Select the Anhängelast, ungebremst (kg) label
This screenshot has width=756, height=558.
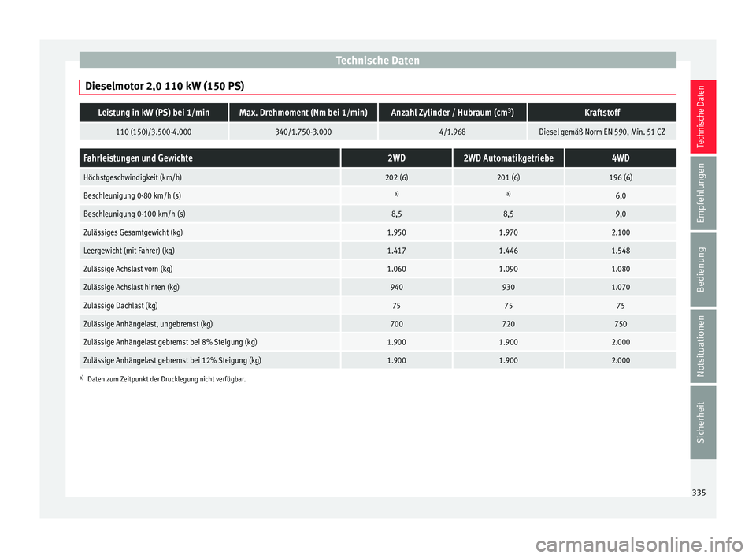[148, 324]
